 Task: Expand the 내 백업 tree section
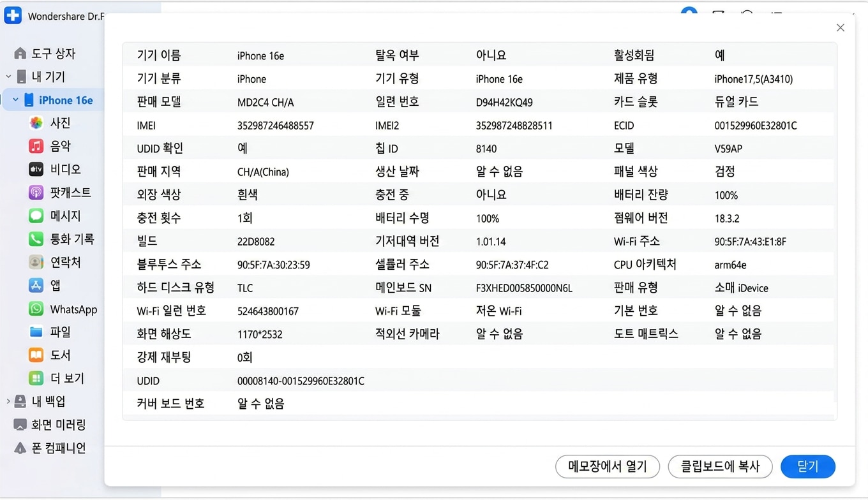click(x=8, y=401)
